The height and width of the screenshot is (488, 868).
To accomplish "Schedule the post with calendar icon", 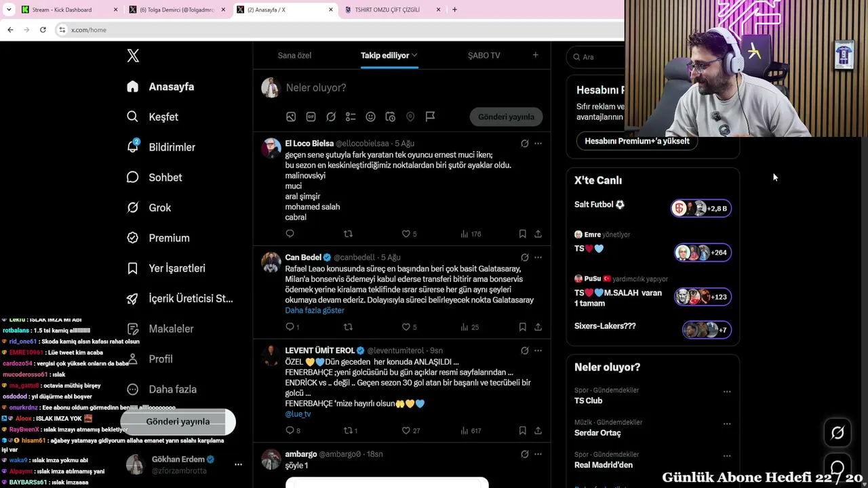I will point(390,117).
